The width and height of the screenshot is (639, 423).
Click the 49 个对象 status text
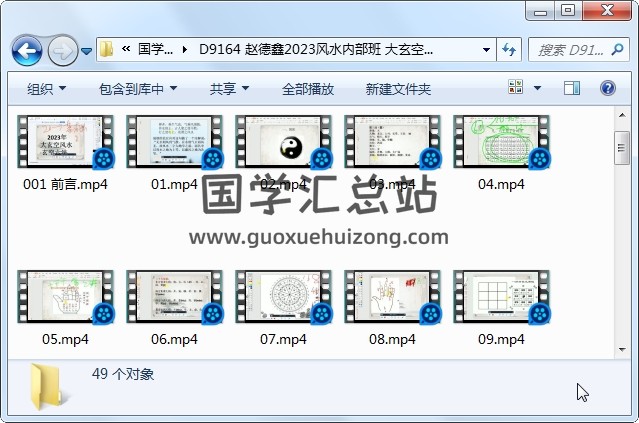point(123,374)
